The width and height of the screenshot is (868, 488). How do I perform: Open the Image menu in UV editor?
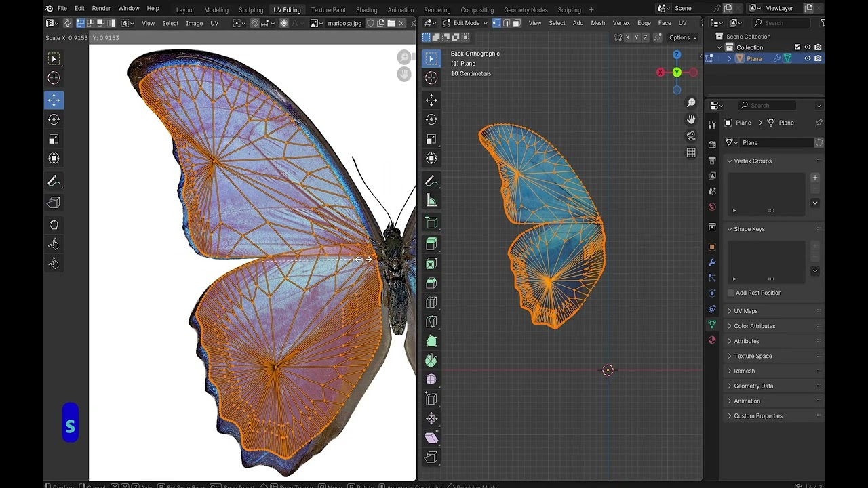tap(194, 23)
